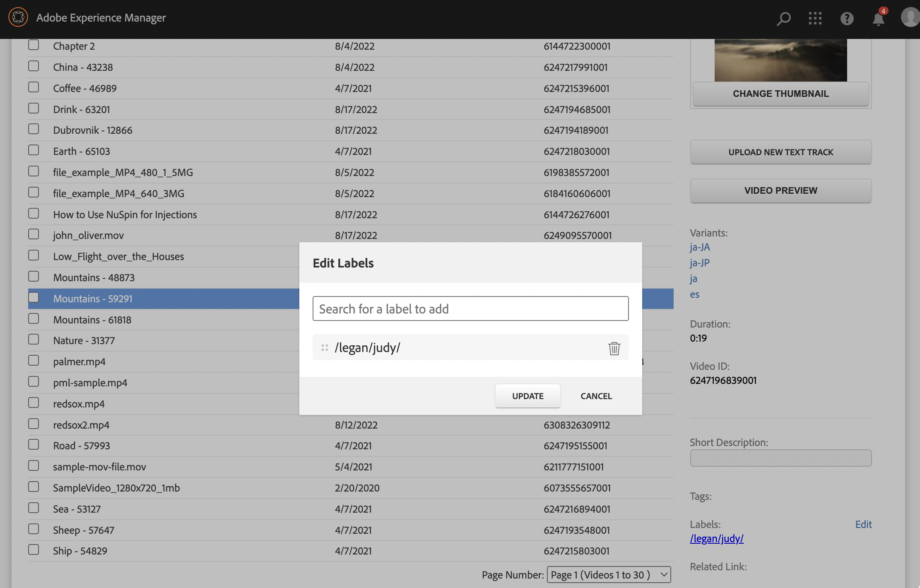This screenshot has width=920, height=588.
Task: Enable checkbox for Coffee - 46989
Action: point(34,87)
